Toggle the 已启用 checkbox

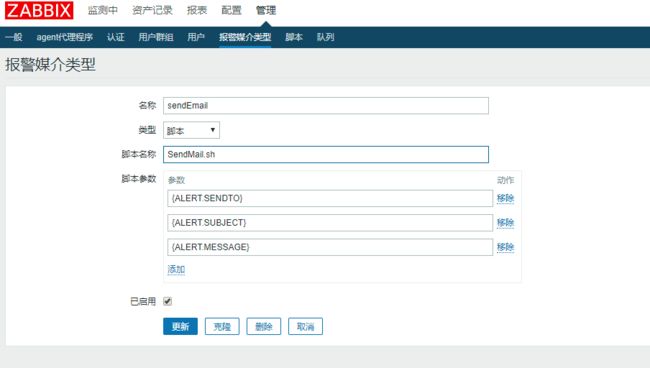(167, 301)
